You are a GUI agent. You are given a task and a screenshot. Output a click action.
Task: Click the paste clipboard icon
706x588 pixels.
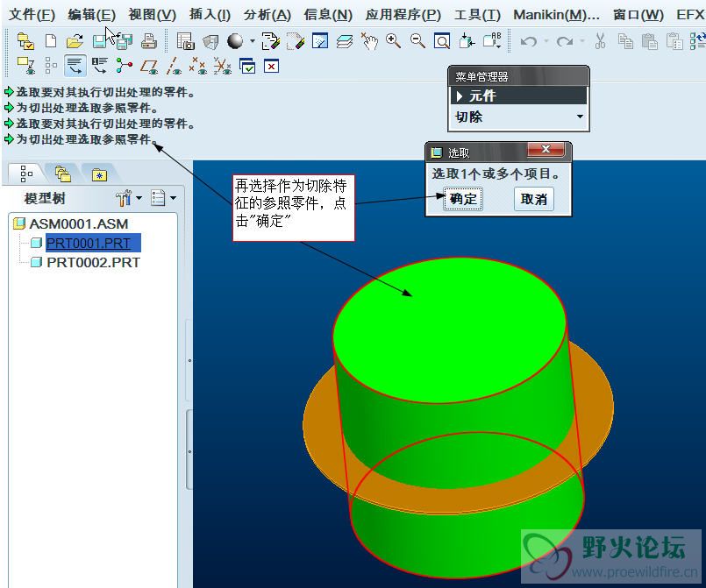pyautogui.click(x=649, y=41)
